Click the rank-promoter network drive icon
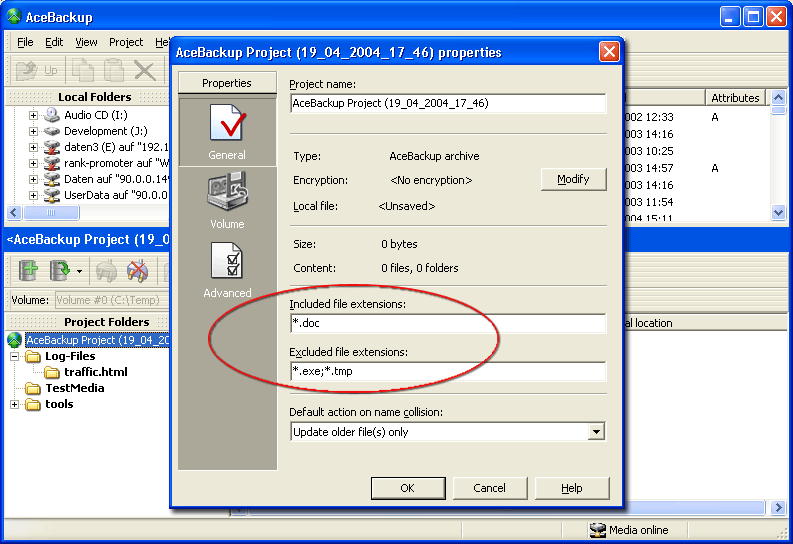Screen dimensions: 793x544 pyautogui.click(x=52, y=163)
